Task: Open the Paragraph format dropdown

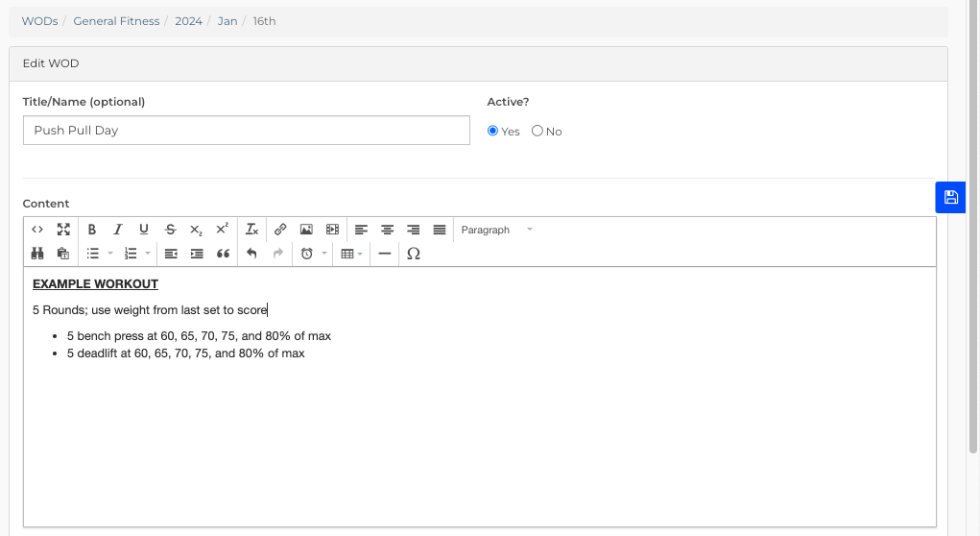Action: pyautogui.click(x=496, y=230)
